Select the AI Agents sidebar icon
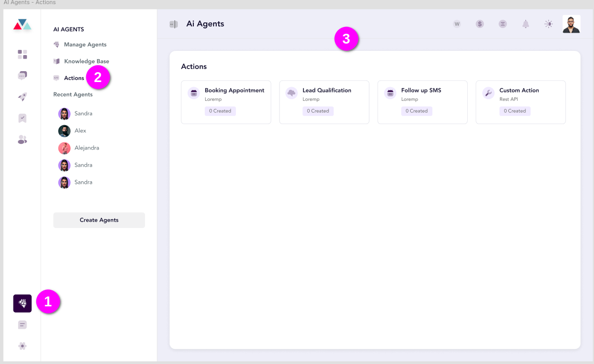 pos(22,303)
